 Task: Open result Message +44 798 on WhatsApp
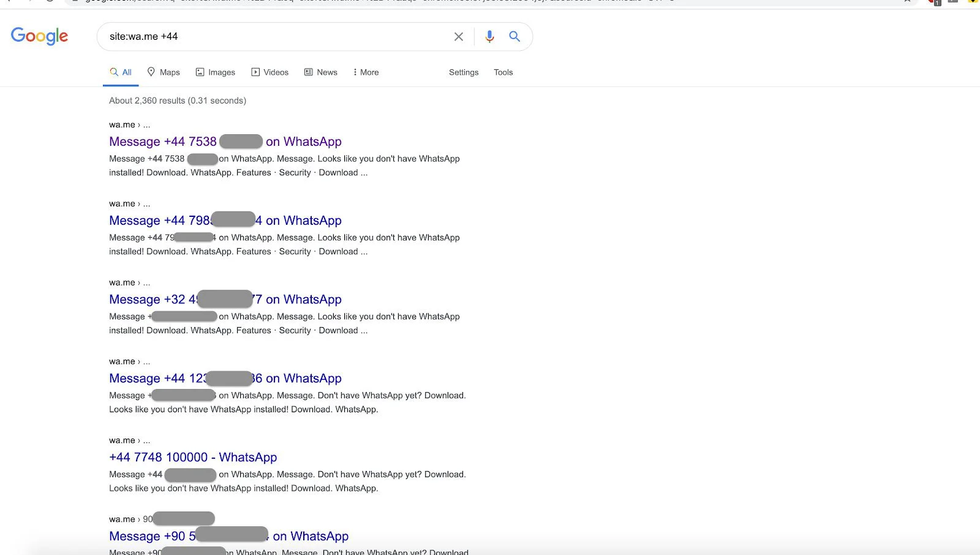(225, 221)
